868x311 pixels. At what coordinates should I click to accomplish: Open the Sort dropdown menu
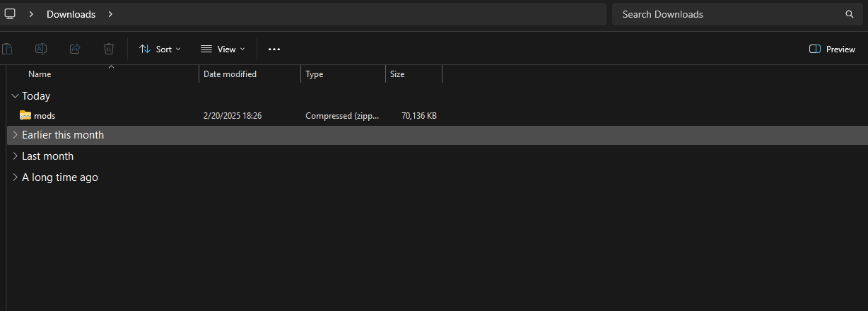click(x=160, y=49)
